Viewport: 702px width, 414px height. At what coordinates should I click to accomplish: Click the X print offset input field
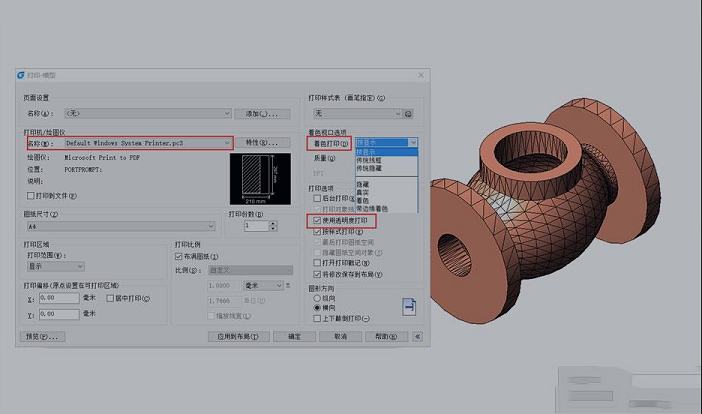point(59,298)
